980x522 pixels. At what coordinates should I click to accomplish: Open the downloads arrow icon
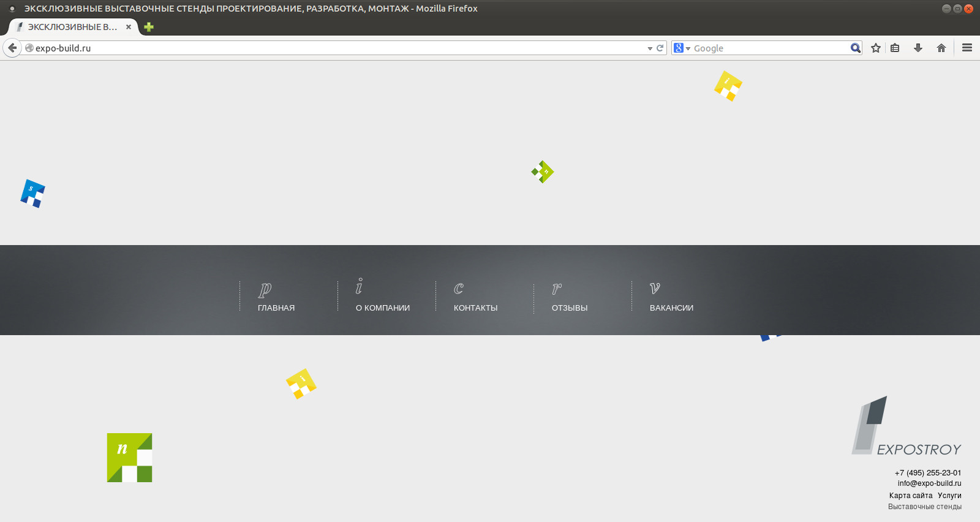tap(918, 48)
